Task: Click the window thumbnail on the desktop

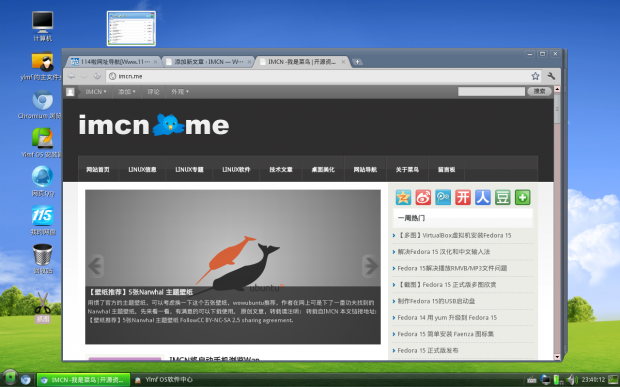Action: pyautogui.click(x=131, y=28)
